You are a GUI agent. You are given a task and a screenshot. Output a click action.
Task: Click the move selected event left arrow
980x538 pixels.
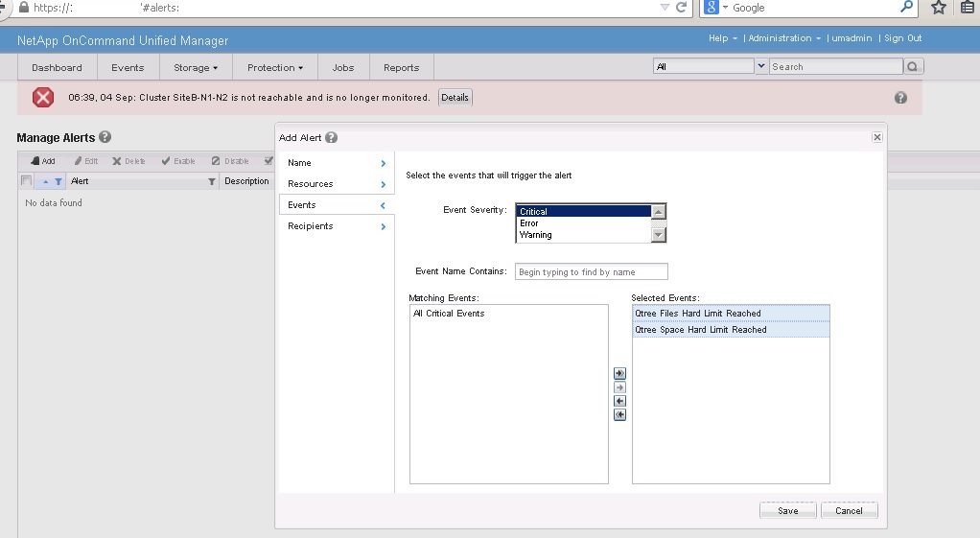[x=619, y=401]
